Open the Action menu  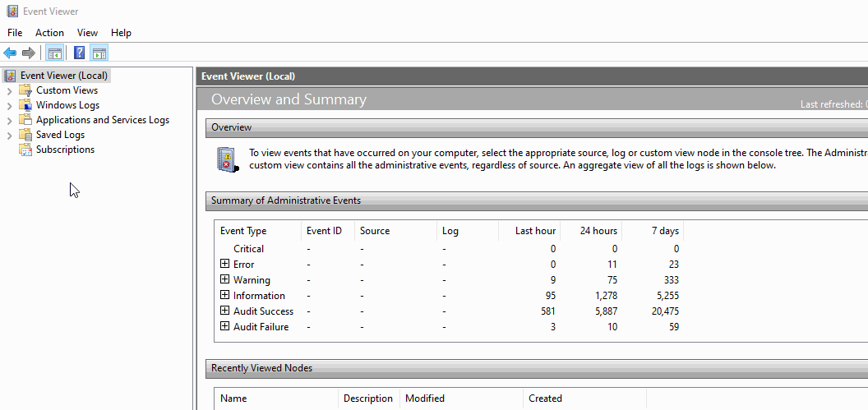50,33
